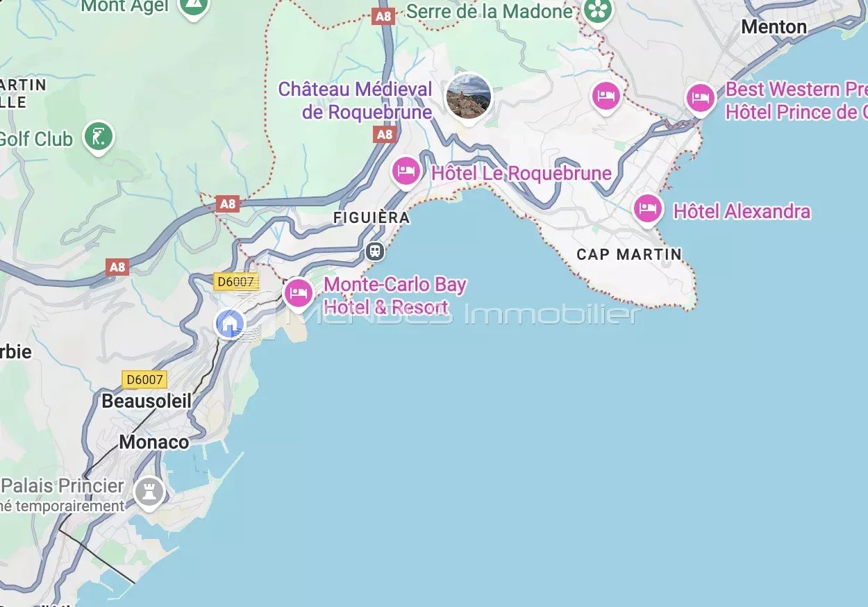The image size is (868, 607).
Task: Click the Hôtel Alexandra text label
Action: point(742,211)
